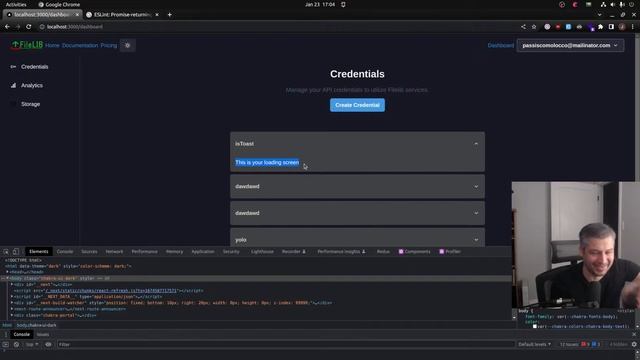Go forward in browser history
Viewport: 640px width, 360px height.
coord(18,27)
